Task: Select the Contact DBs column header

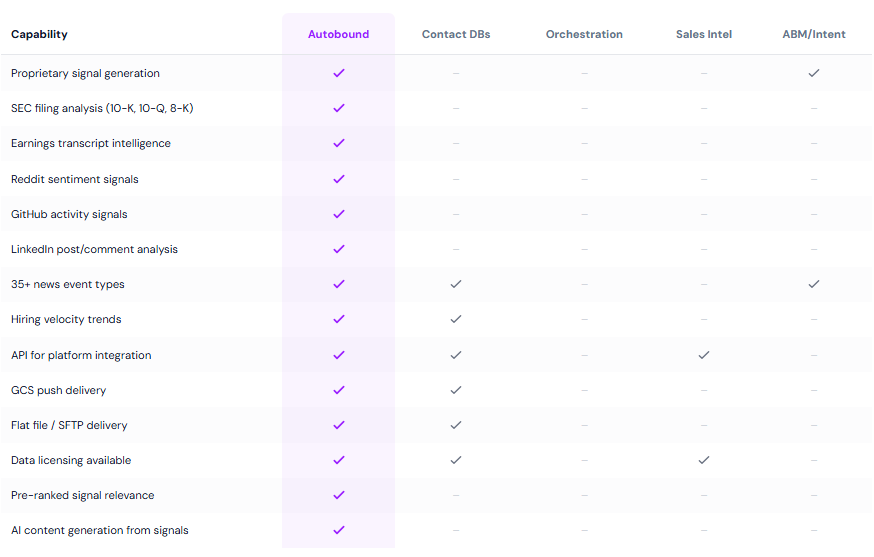Action: point(456,35)
